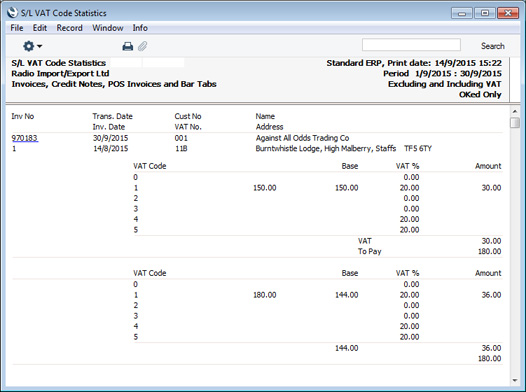Open the Edit menu
Image resolution: width=526 pixels, height=392 pixels.
[x=40, y=28]
